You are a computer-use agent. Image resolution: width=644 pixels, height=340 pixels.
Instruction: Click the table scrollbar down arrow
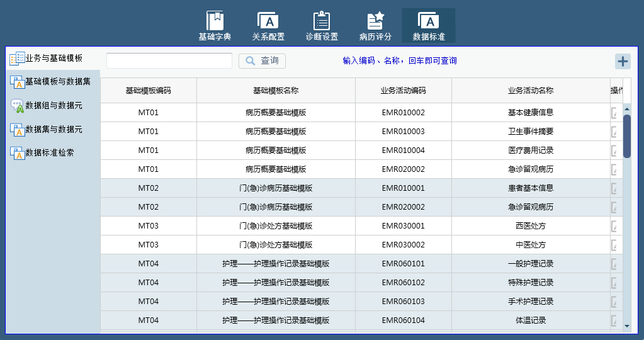627,326
